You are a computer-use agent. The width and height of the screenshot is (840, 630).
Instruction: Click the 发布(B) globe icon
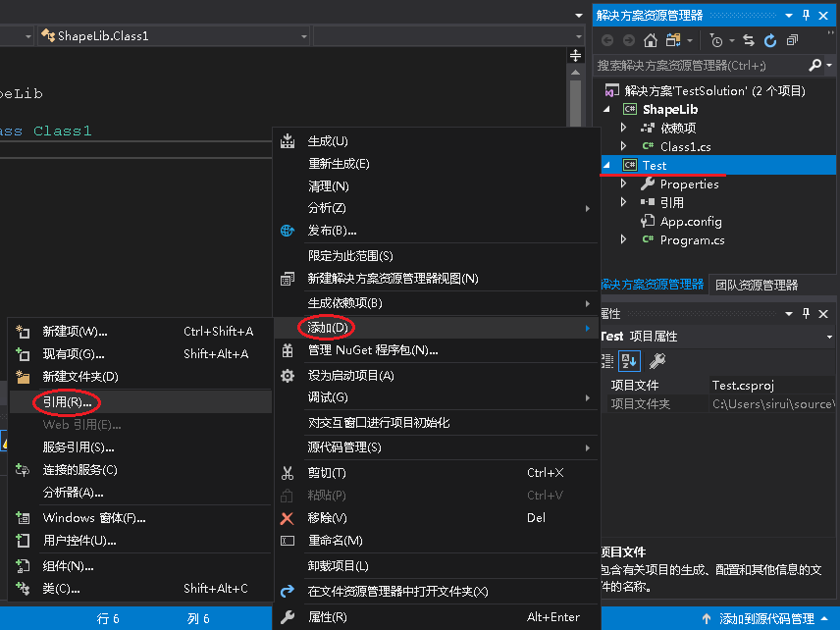(288, 231)
